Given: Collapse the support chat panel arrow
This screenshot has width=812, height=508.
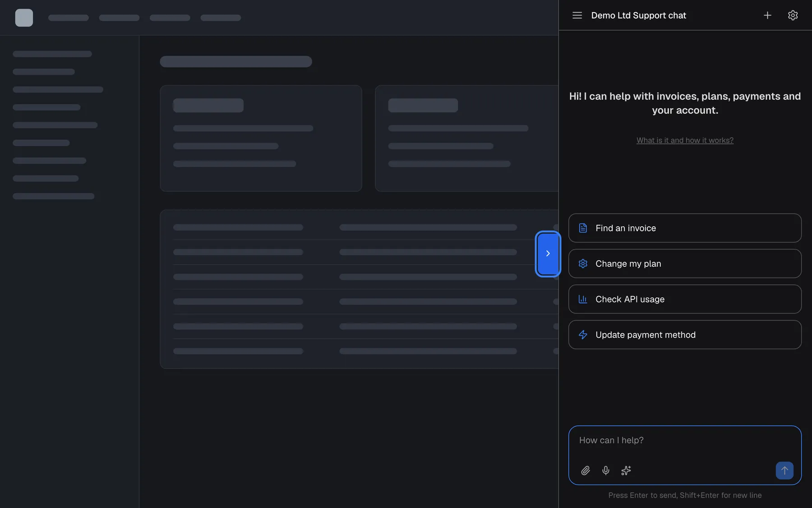Looking at the screenshot, I should coord(548,253).
